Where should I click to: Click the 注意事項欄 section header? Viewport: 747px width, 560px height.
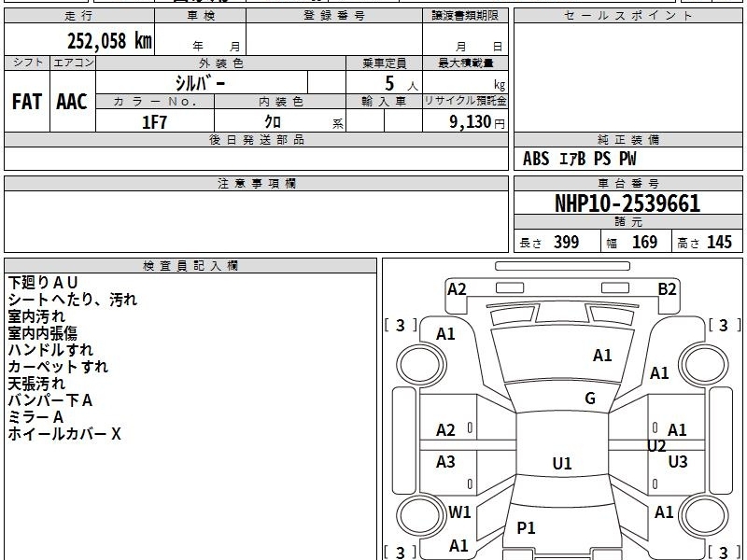click(256, 183)
